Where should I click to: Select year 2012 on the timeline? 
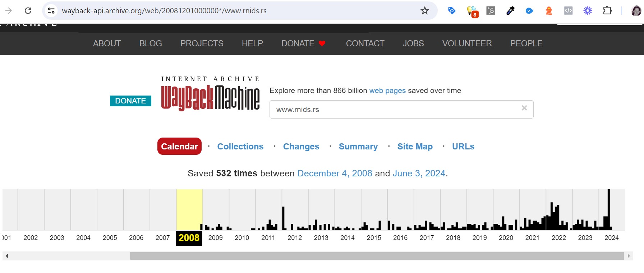[295, 238]
